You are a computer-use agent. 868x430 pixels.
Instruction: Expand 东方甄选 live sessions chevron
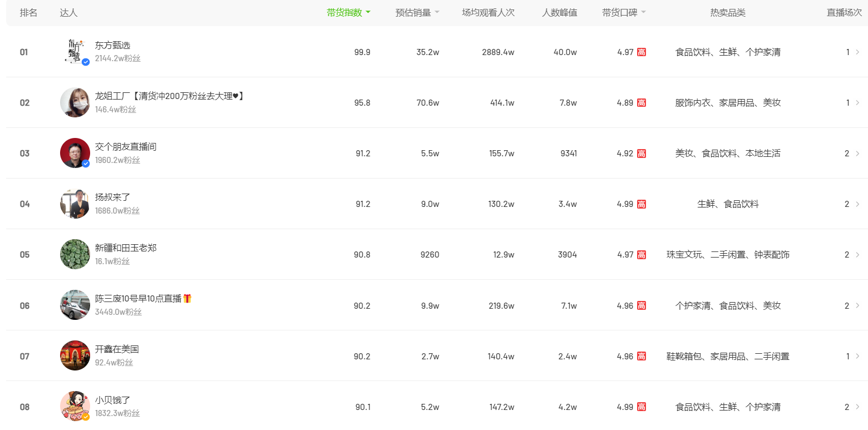tap(857, 52)
